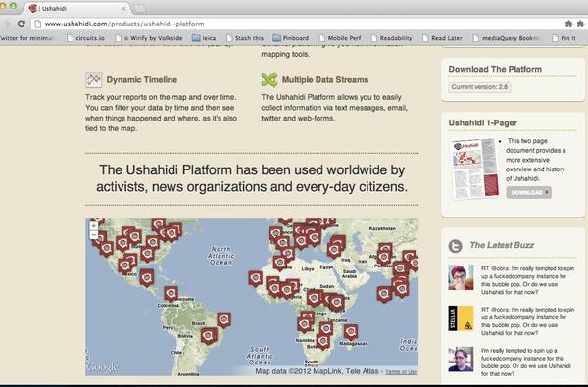This screenshot has height=387, width=588.
Task: Open the Ushahidi 1-Pager document thumbnail
Action: 474,169
